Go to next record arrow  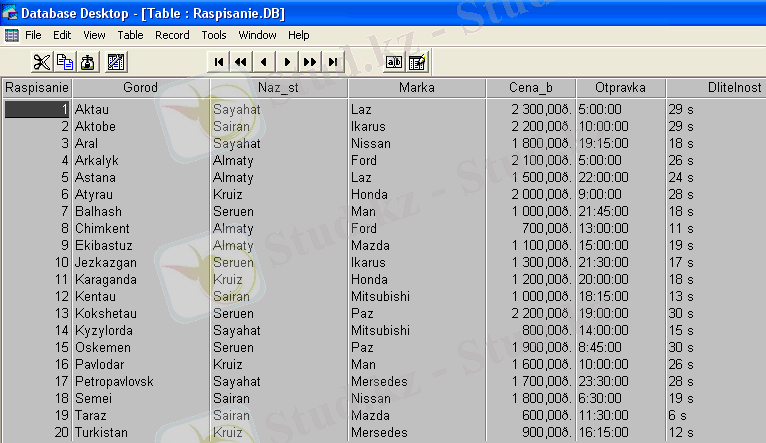(x=287, y=62)
